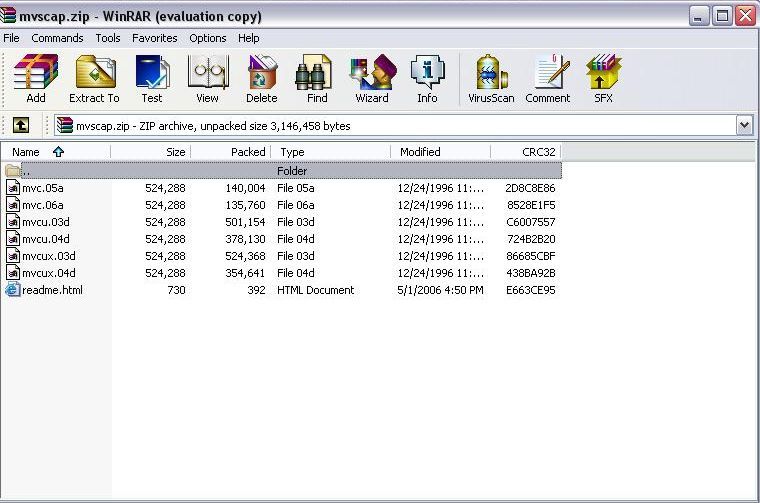Open the Commands menu

tap(57, 38)
